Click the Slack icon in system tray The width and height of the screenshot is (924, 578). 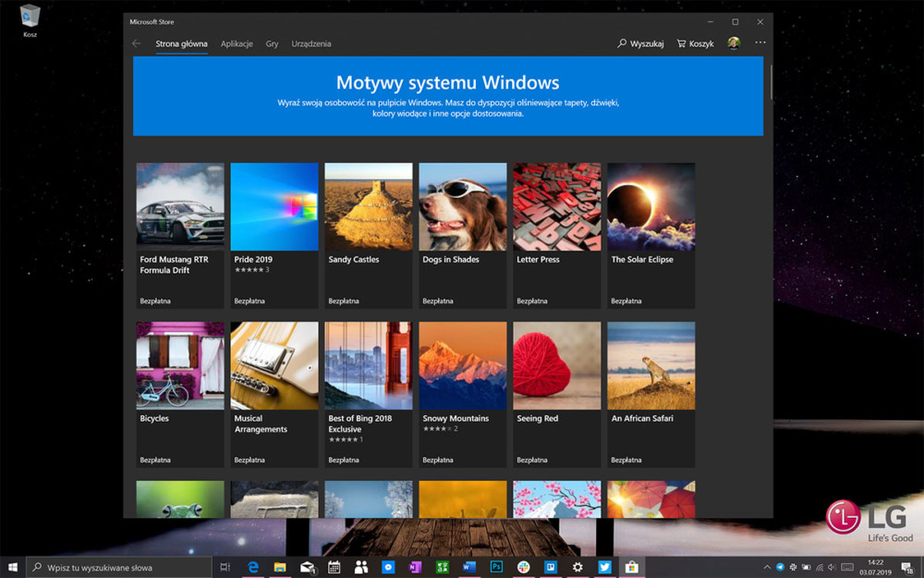click(x=793, y=568)
